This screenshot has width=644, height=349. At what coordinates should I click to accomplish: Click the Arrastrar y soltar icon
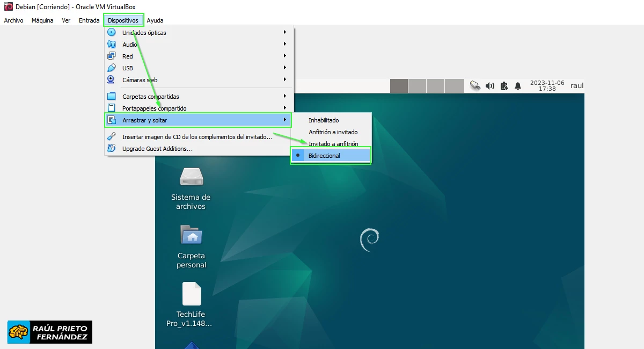point(112,120)
